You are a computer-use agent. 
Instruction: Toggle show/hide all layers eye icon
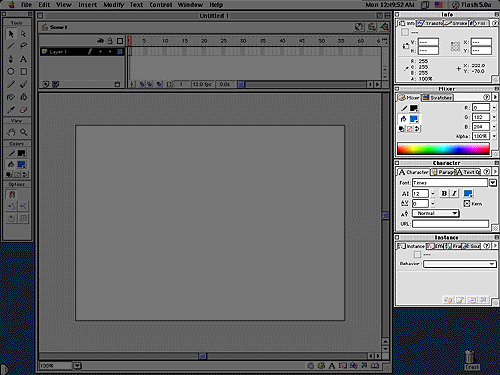tap(100, 41)
